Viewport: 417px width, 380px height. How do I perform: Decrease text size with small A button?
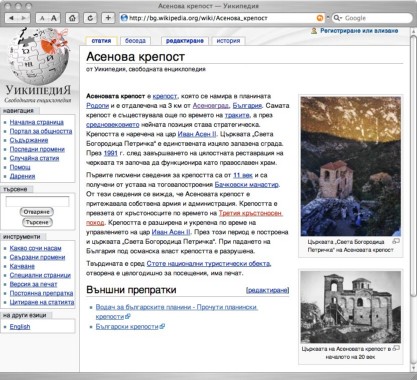pos(42,18)
